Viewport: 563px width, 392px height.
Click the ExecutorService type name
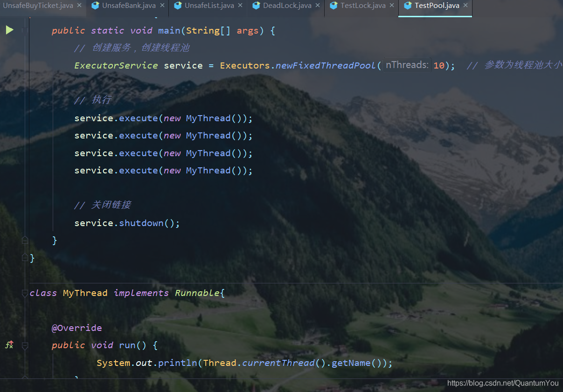116,65
